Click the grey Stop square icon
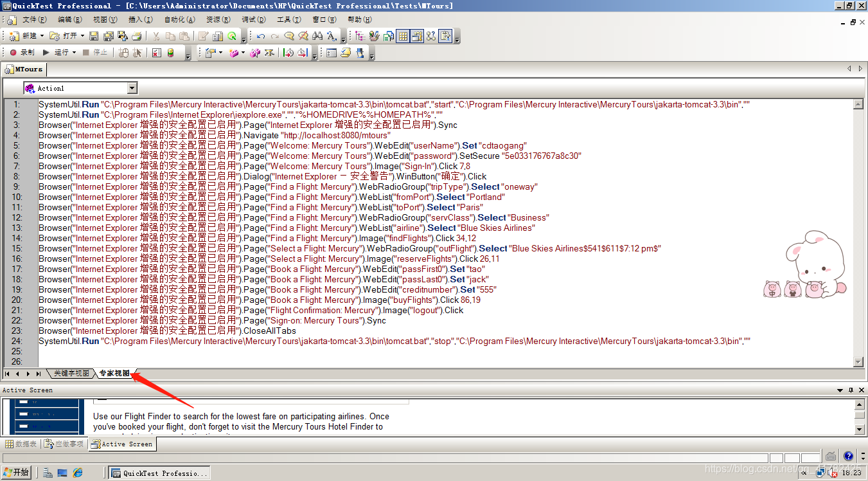This screenshot has width=868, height=481. coord(86,53)
